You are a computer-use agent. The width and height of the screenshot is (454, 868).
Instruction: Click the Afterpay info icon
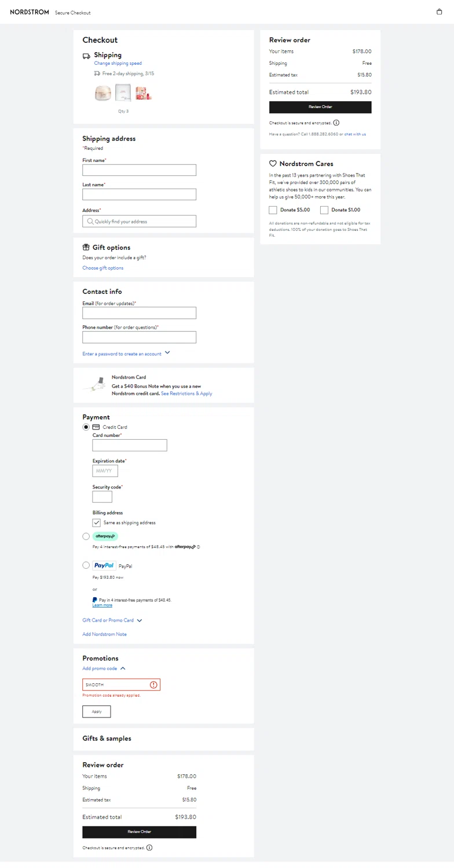coord(198,547)
